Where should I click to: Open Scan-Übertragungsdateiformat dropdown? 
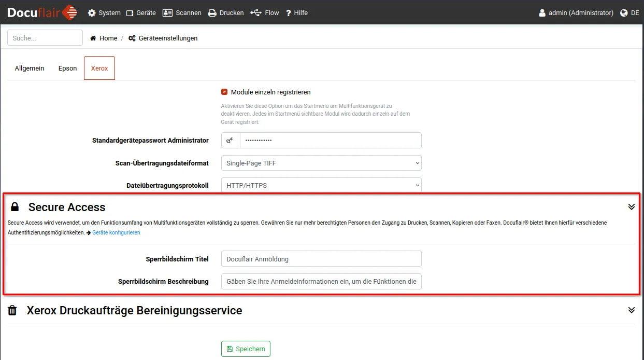[321, 163]
